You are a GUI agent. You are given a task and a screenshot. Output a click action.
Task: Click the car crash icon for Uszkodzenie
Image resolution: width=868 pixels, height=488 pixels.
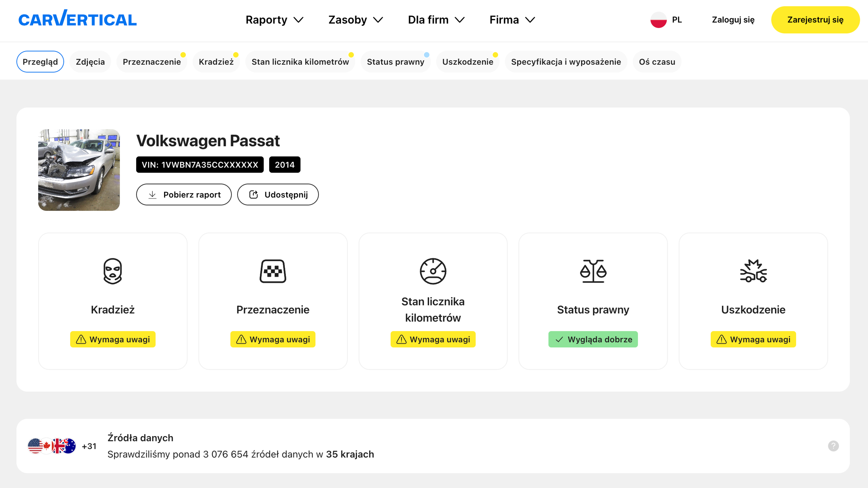753,271
